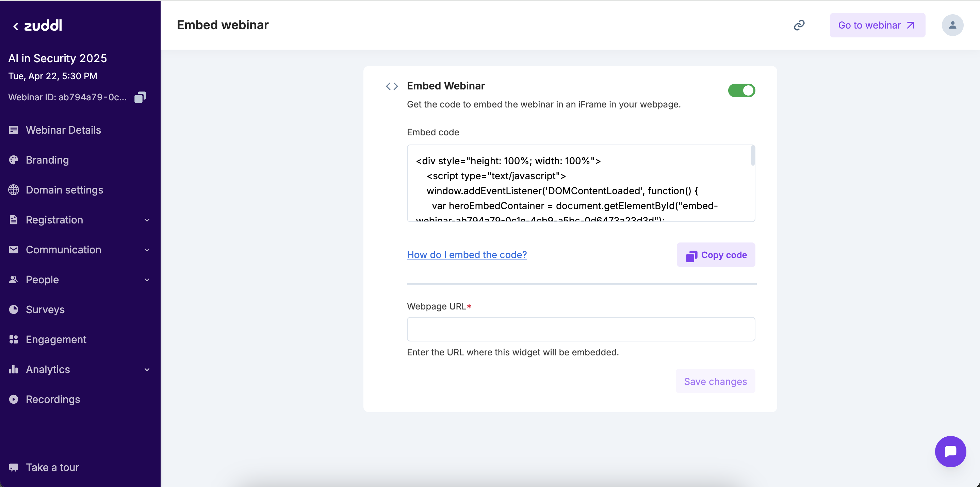Open the chat support bubble
The height and width of the screenshot is (487, 980).
point(950,451)
